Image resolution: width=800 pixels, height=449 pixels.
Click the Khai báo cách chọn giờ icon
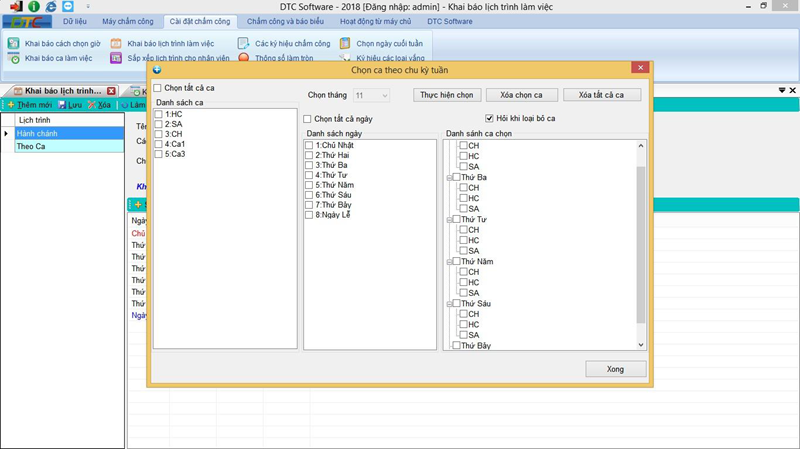coord(13,44)
